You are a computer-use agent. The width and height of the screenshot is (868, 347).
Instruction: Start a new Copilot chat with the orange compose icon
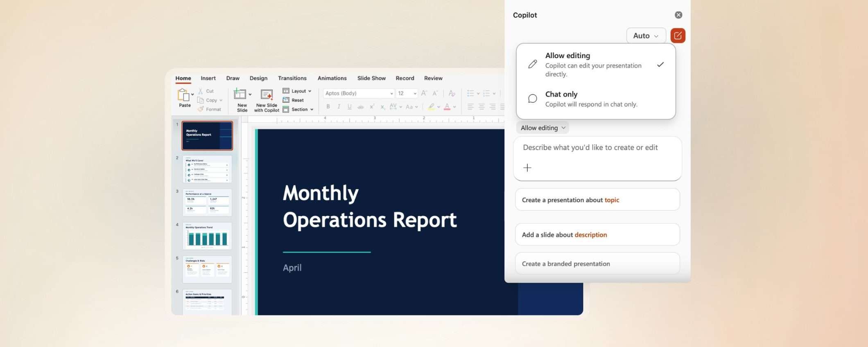click(678, 36)
